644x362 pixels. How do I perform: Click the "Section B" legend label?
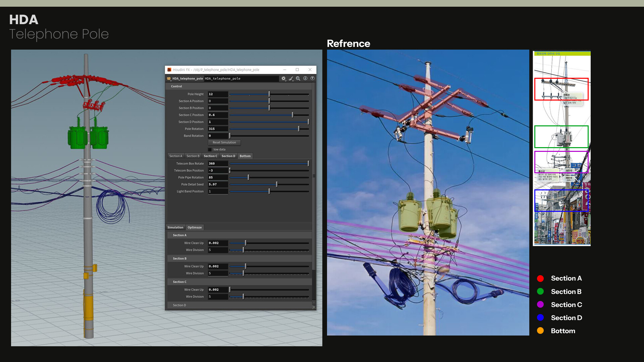566,292
